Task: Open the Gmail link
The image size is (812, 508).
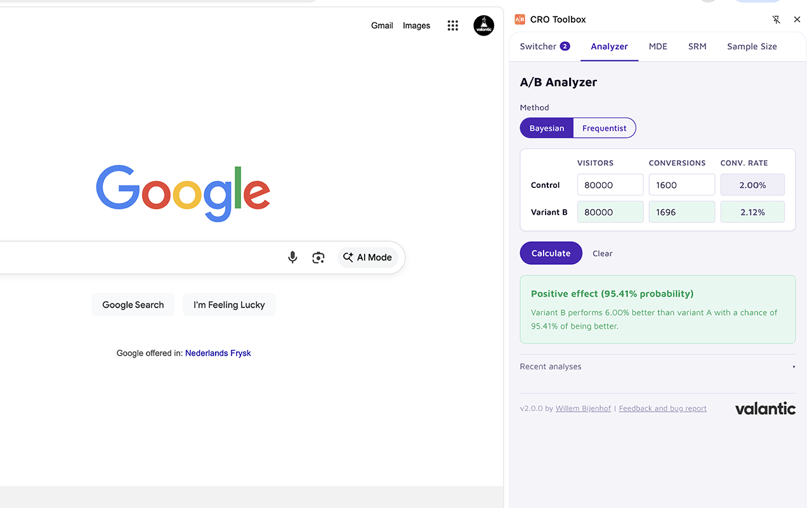Action: click(382, 25)
